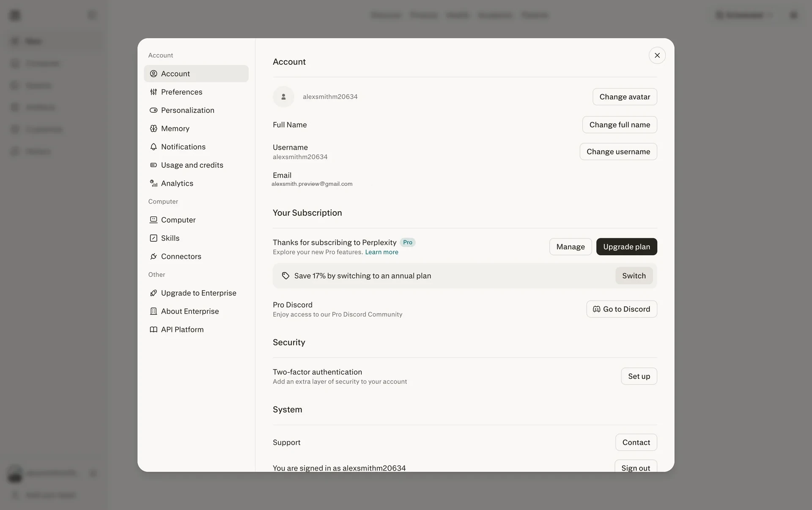
Task: Click the Security heading
Action: 289,342
